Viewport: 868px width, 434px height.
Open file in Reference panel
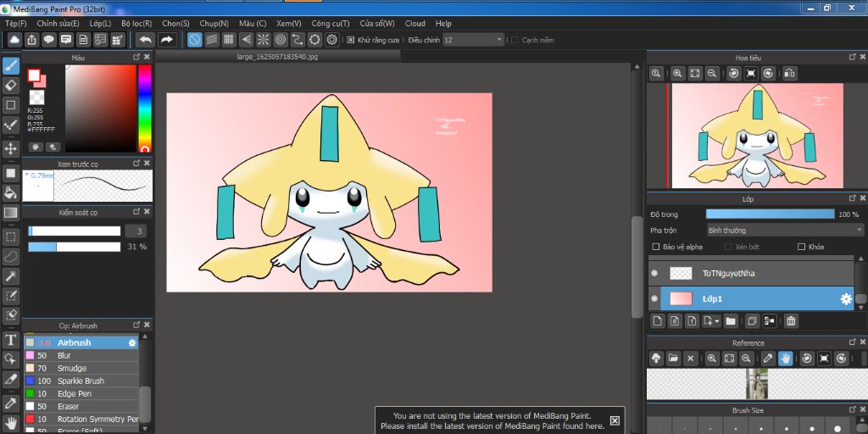click(x=673, y=359)
